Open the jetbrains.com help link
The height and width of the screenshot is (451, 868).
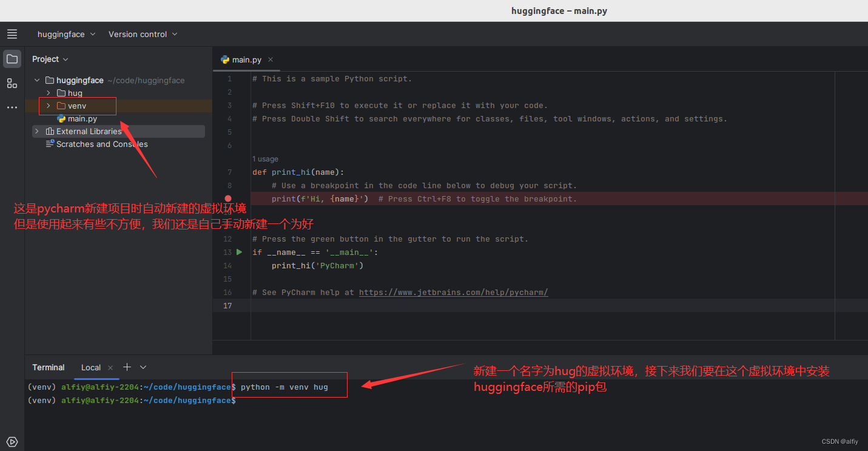(453, 292)
